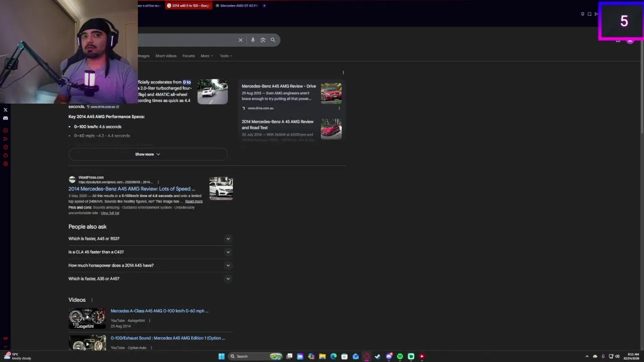Open the Google account avatar
Screen dimensions: 644x362
coord(630,41)
